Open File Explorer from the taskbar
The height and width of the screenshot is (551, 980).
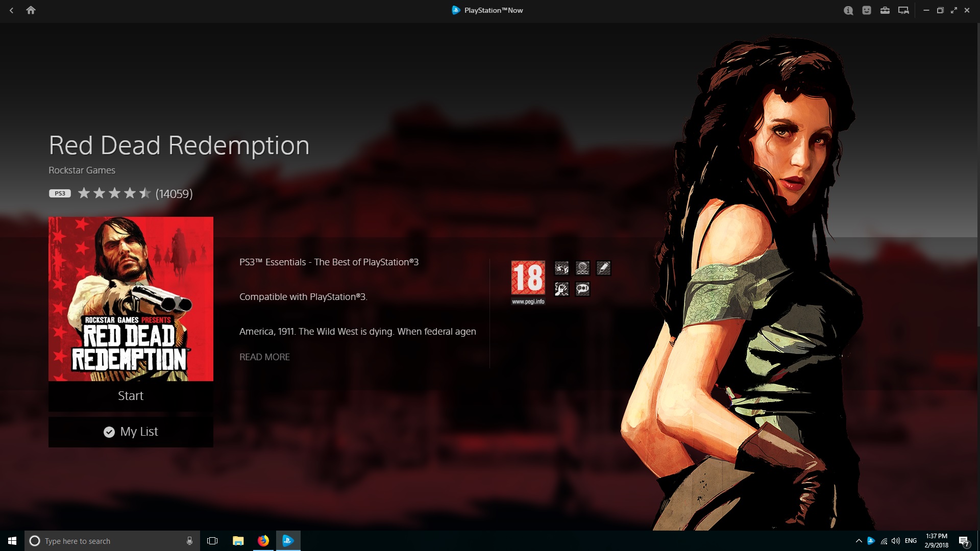[x=238, y=541]
